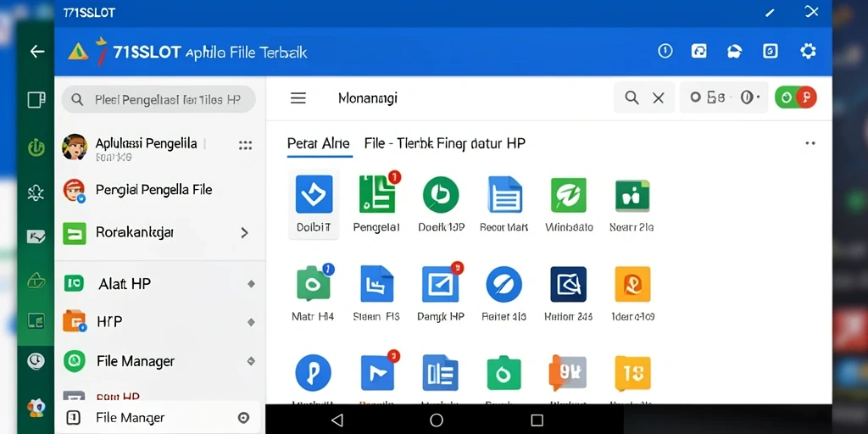Screen dimensions: 868x434
Task: Click the pencil edit icon in title bar
Action: [x=770, y=12]
